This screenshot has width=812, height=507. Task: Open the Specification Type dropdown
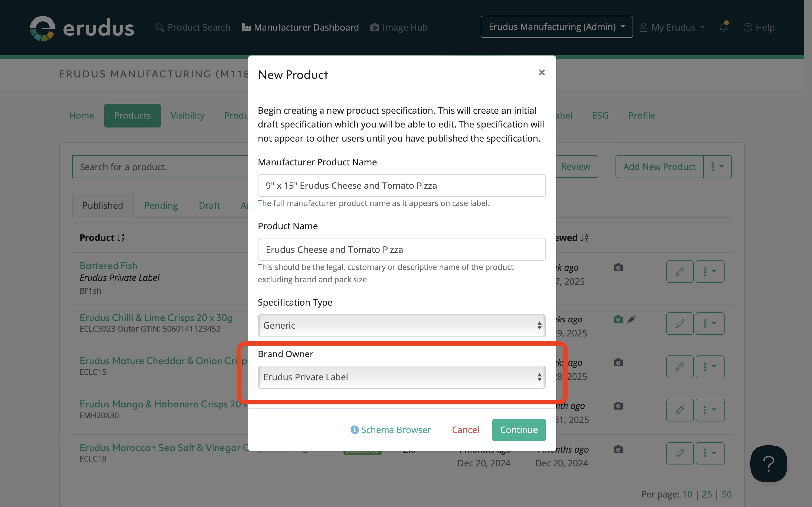[401, 326]
